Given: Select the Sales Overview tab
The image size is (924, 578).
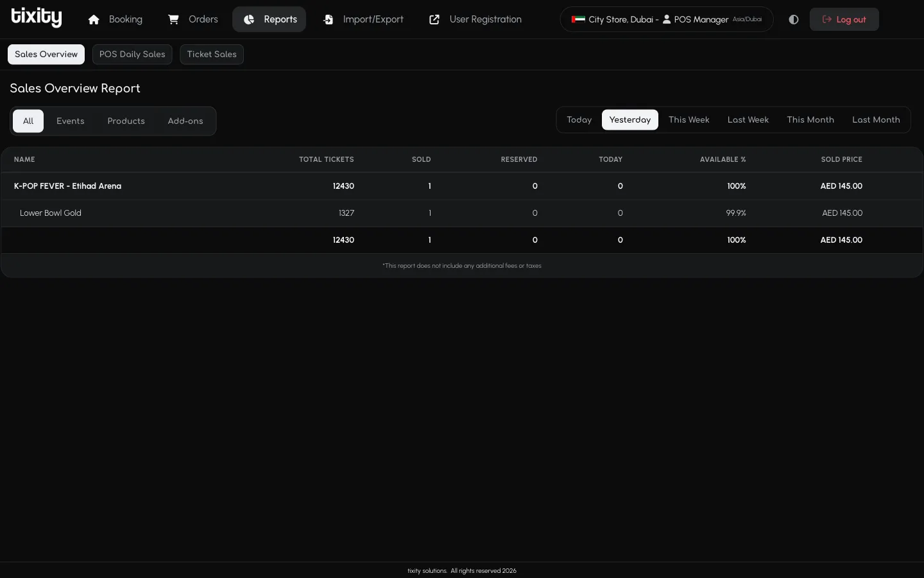Looking at the screenshot, I should pos(46,55).
